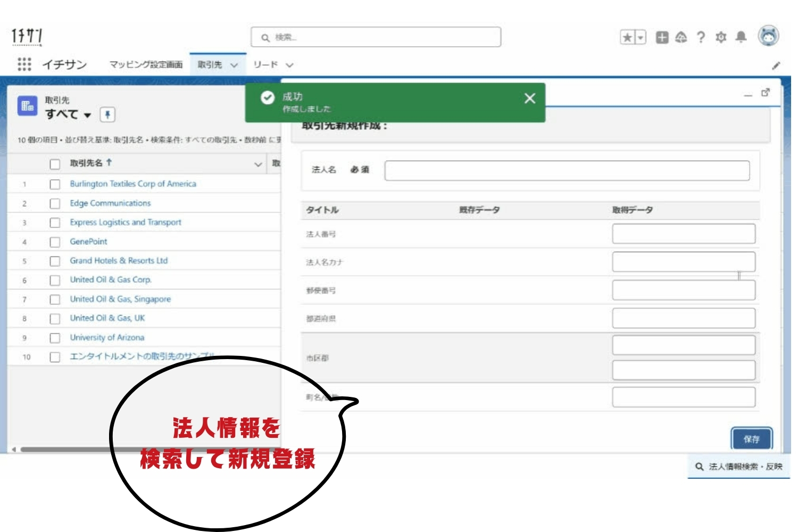798x532 pixels.
Task: Open the Edge Communications account link
Action: click(x=110, y=203)
